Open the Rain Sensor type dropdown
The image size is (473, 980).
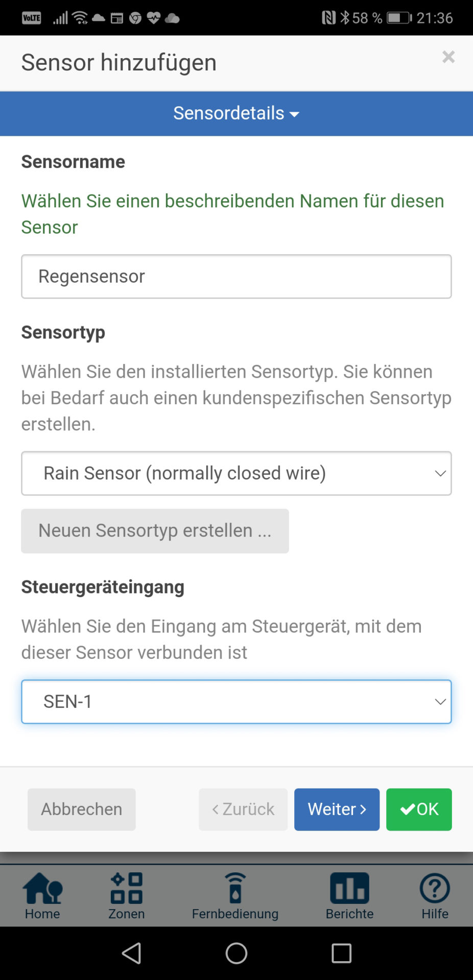[x=236, y=473]
